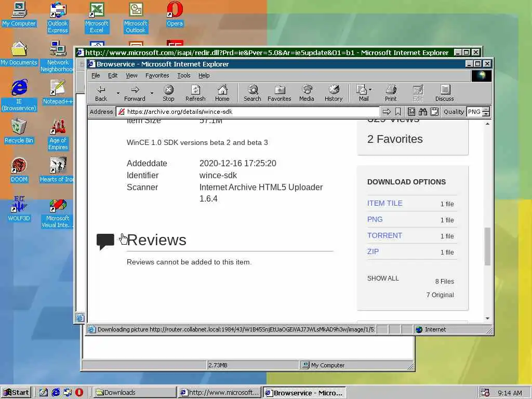Click the page's vertical scrollbar thumb
Viewport: 532px width, 399px height.
tap(487, 246)
